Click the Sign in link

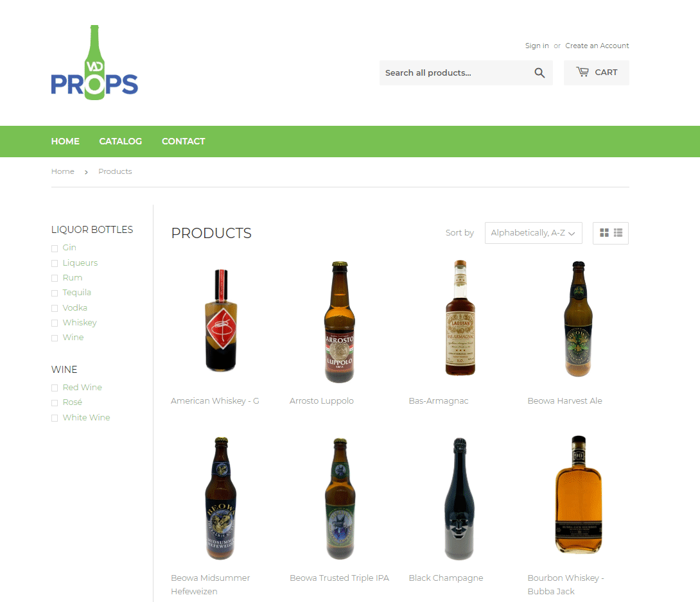[x=536, y=46]
